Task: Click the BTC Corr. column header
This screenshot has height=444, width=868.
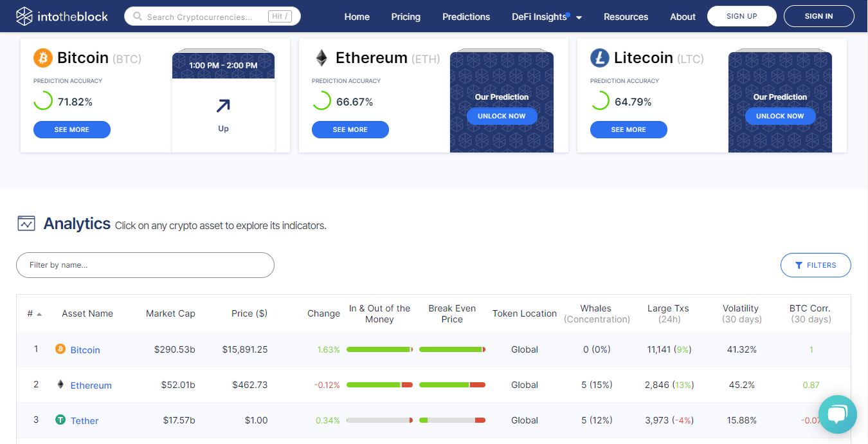Action: coord(810,313)
